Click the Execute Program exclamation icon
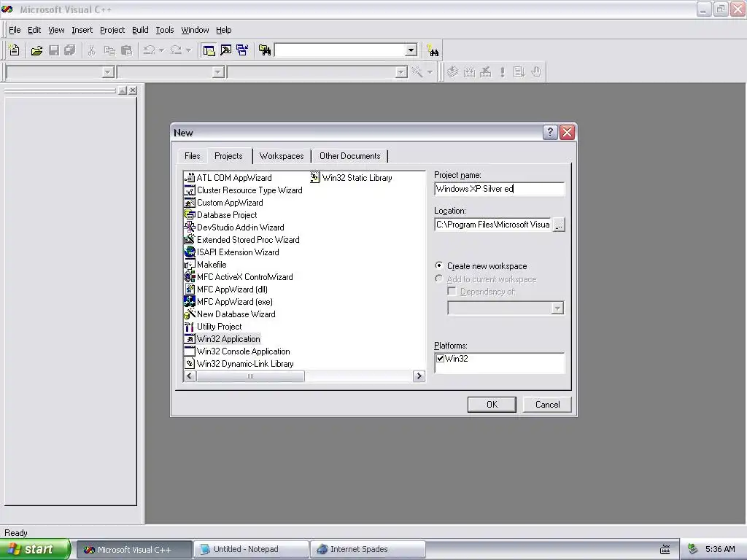 point(502,72)
